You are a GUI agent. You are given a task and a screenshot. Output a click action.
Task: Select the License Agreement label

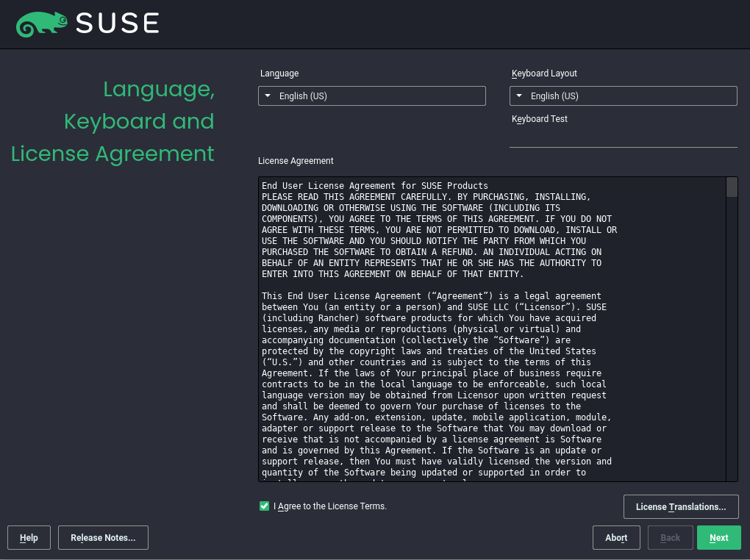295,160
